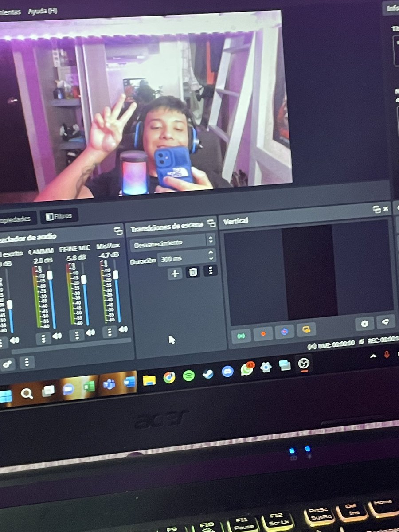Open the Desvanecimiento transition dropdown

(x=172, y=243)
